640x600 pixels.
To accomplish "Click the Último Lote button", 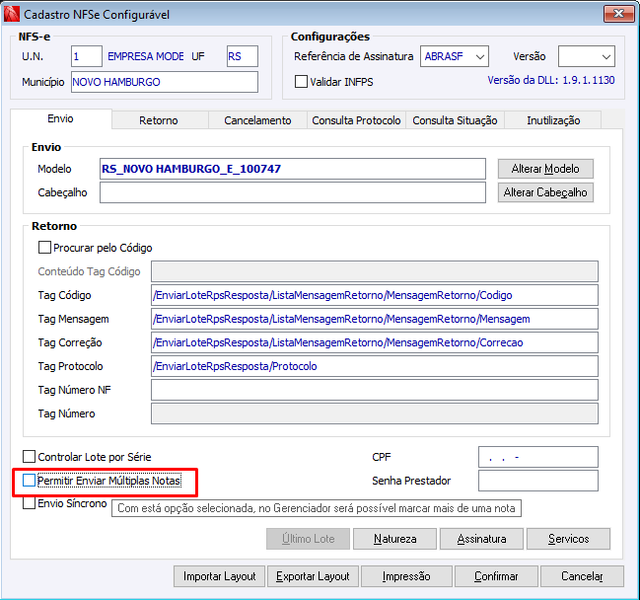I will click(x=308, y=539).
